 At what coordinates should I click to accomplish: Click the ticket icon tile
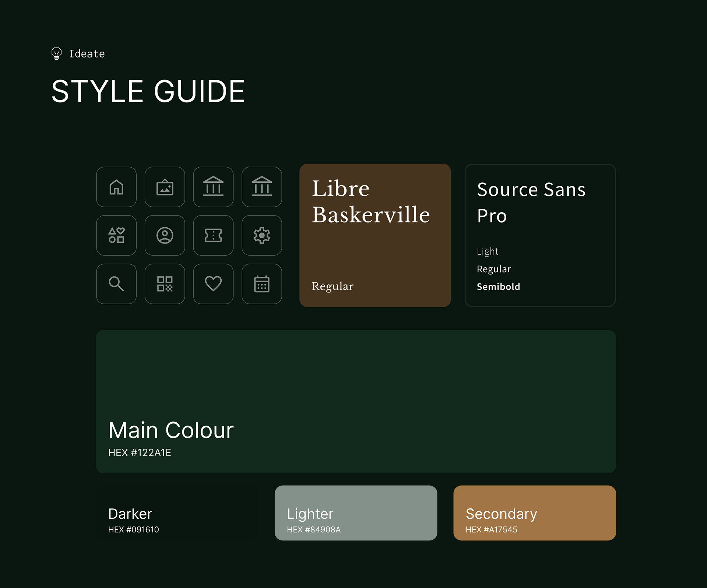click(213, 235)
